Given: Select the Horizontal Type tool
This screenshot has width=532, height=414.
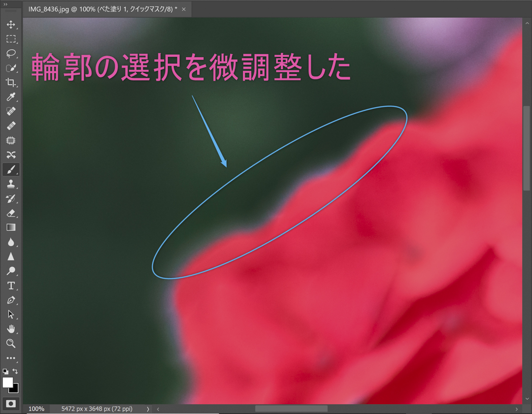Looking at the screenshot, I should tap(11, 286).
